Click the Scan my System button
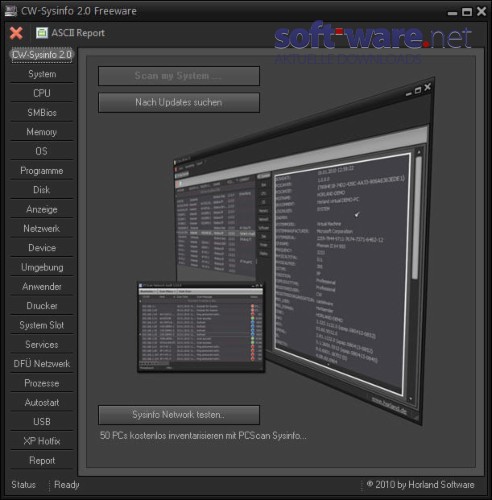 179,76
